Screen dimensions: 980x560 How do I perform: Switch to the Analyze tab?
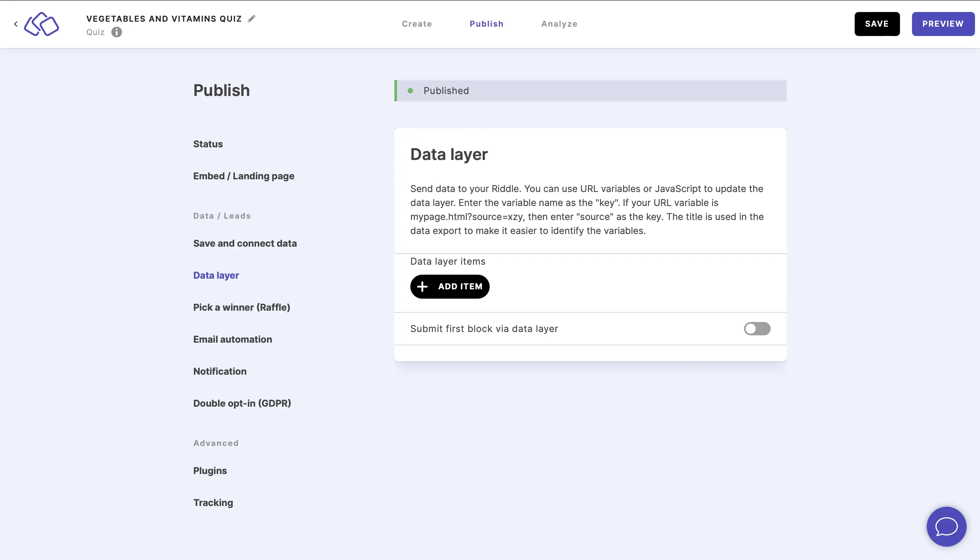tap(559, 24)
